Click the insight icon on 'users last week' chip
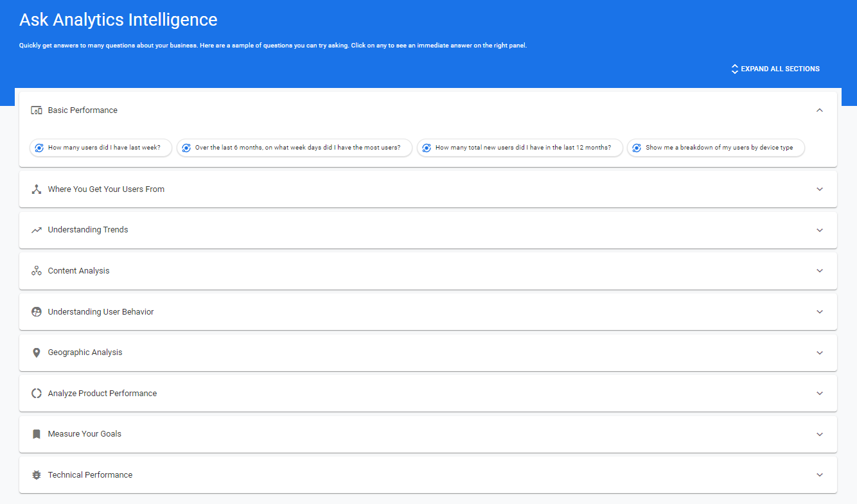The width and height of the screenshot is (857, 504). [39, 148]
